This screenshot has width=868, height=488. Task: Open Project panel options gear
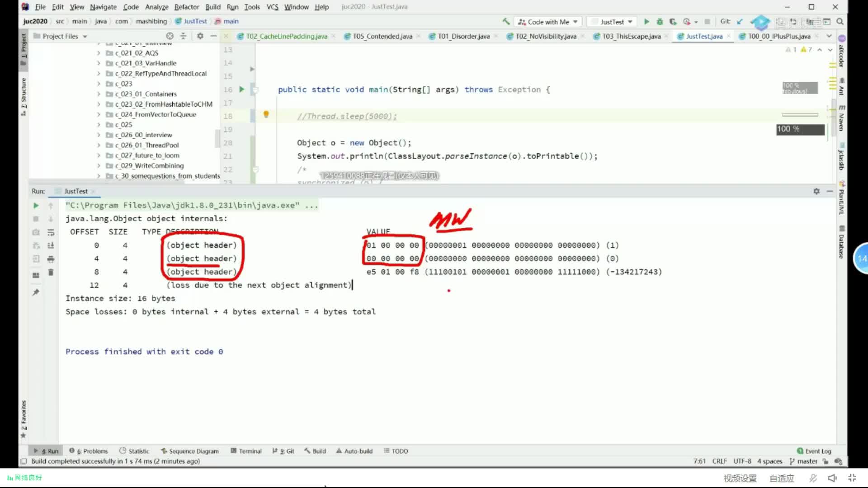click(x=200, y=36)
